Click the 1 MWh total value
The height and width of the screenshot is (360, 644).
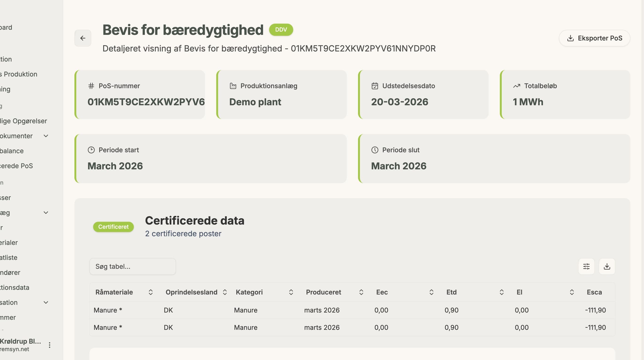(528, 102)
